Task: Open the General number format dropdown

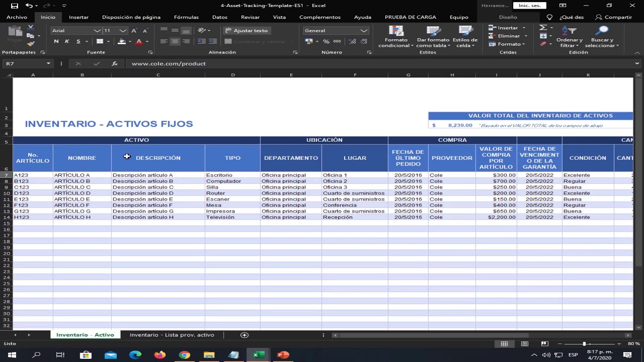Action: coord(363,31)
